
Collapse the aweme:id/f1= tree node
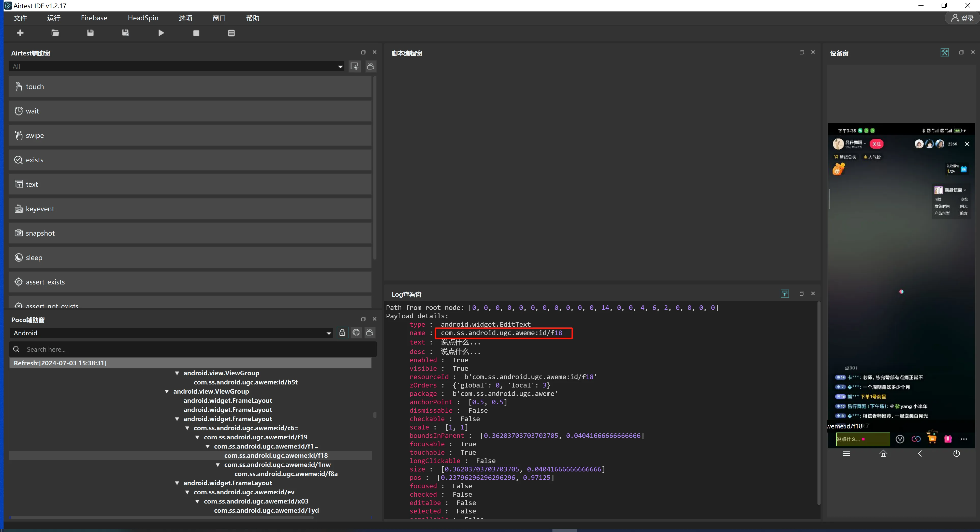(x=207, y=446)
